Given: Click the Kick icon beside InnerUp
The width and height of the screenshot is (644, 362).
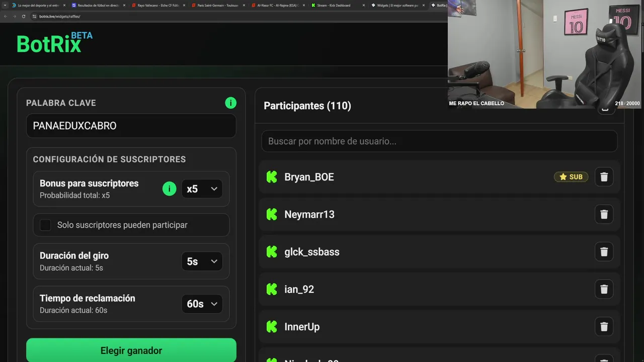Looking at the screenshot, I should pos(272,327).
